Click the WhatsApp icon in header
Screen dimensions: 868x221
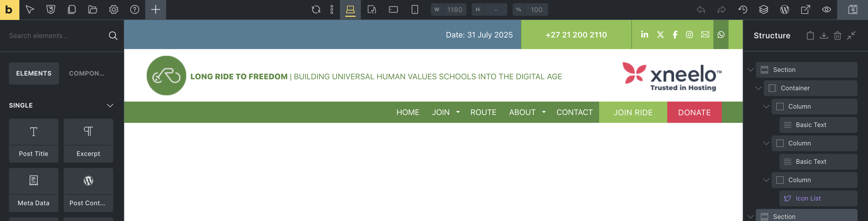coord(721,34)
